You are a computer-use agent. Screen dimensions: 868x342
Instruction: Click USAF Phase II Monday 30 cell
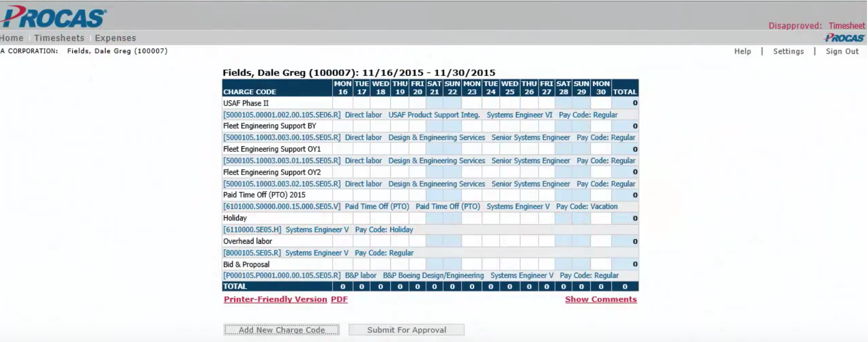[601, 103]
